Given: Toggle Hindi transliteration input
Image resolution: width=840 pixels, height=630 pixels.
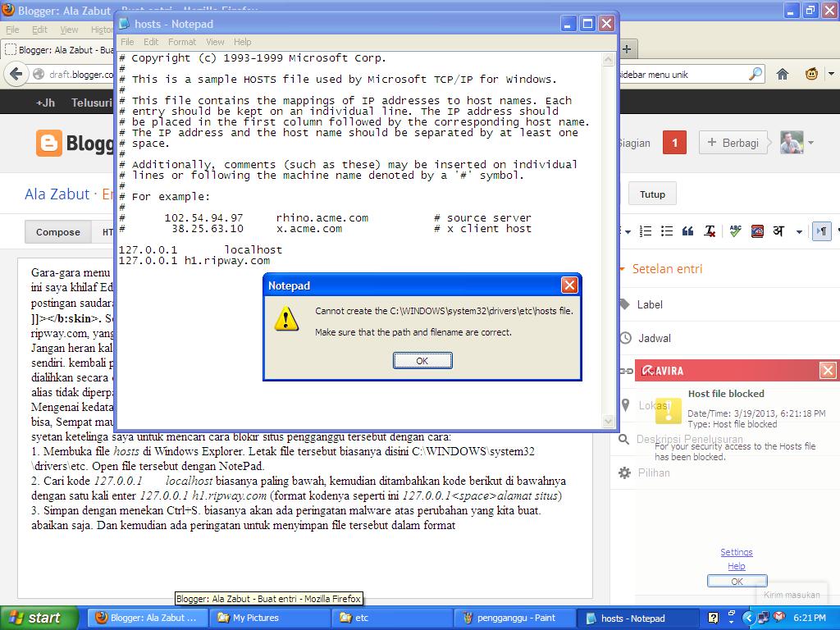Looking at the screenshot, I should pyautogui.click(x=778, y=231).
